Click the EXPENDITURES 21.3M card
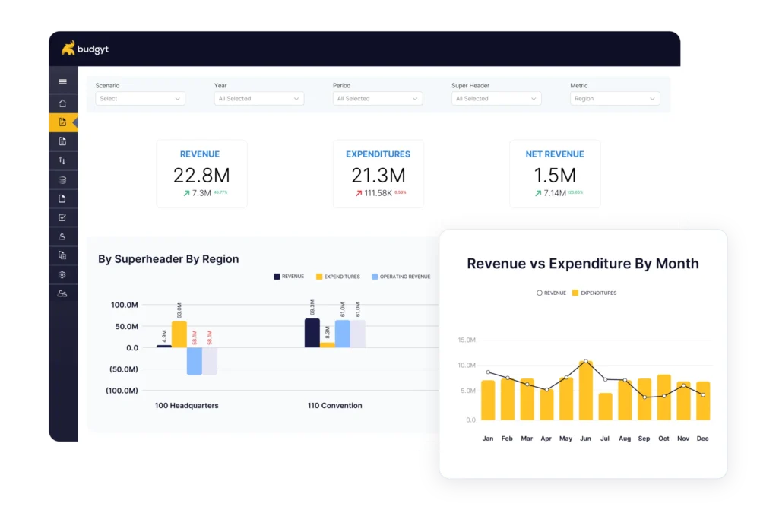 click(x=378, y=173)
